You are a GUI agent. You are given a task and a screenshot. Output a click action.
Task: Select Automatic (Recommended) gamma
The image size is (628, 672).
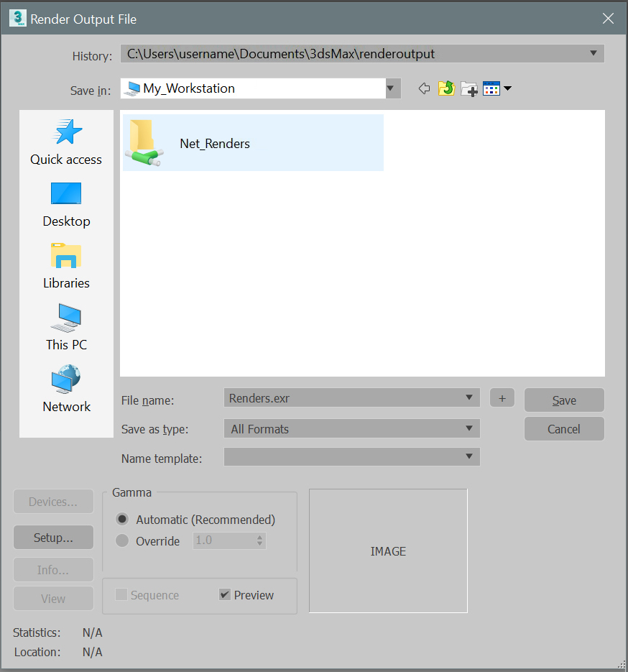pyautogui.click(x=122, y=519)
